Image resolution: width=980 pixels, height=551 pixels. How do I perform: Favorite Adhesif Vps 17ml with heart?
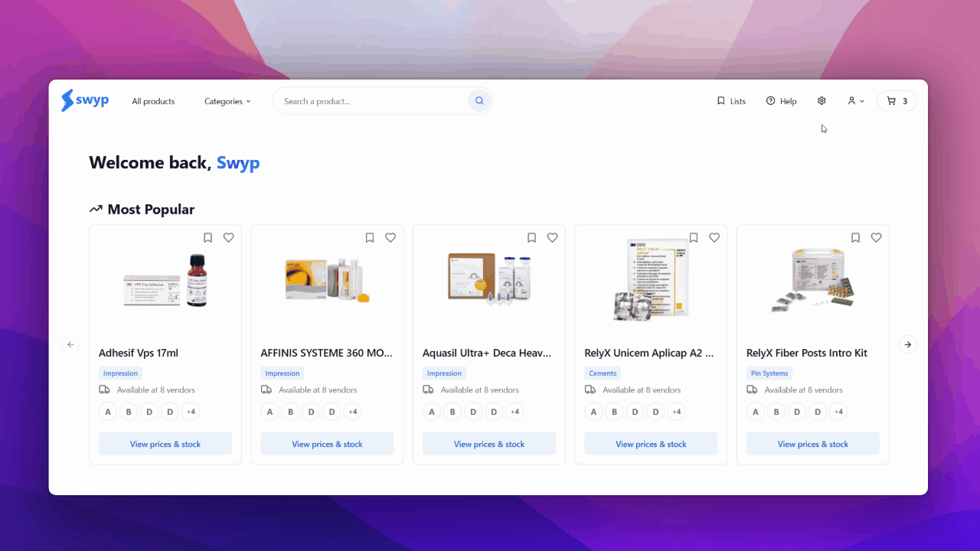(x=228, y=238)
